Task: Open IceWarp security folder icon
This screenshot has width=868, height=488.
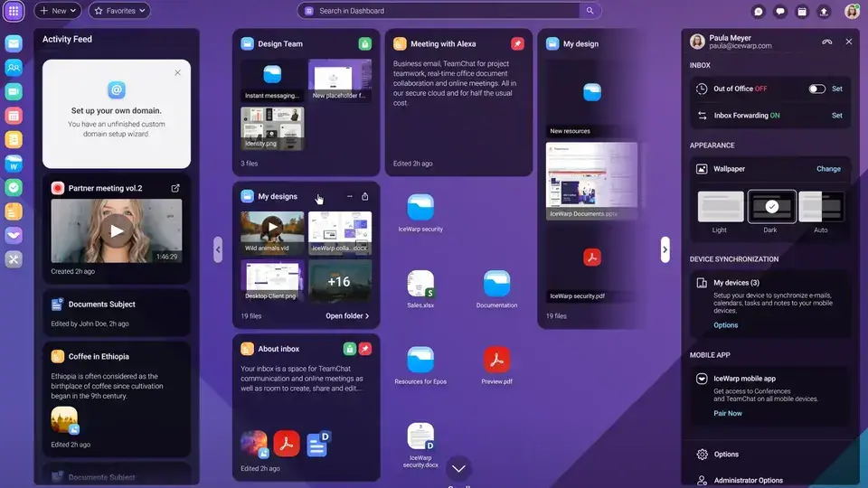Action: point(420,208)
